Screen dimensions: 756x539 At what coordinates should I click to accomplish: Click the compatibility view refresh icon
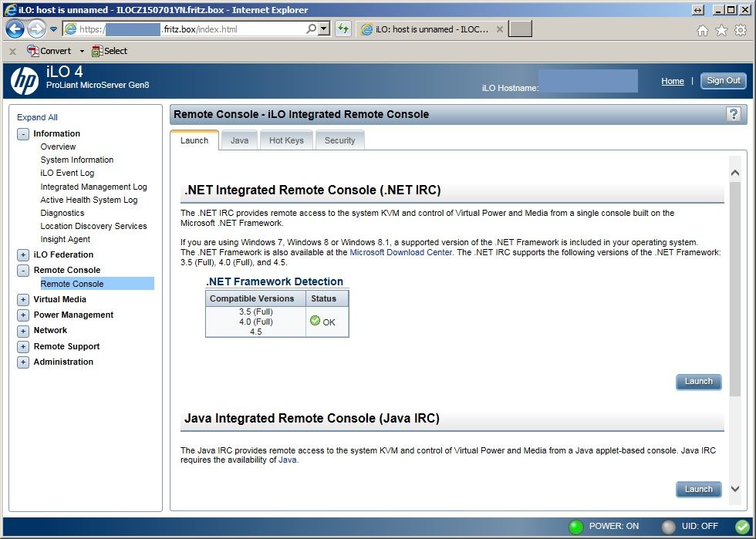coord(343,29)
